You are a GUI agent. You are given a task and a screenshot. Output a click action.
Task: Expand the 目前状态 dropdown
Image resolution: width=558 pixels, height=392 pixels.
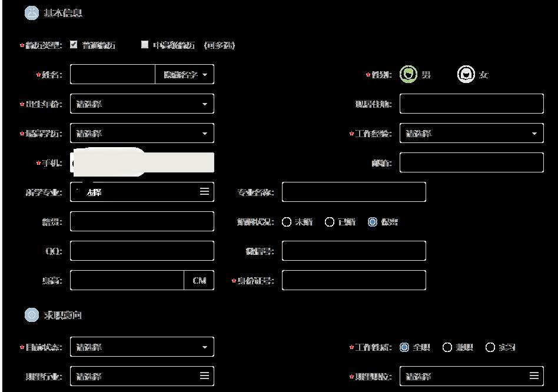141,347
